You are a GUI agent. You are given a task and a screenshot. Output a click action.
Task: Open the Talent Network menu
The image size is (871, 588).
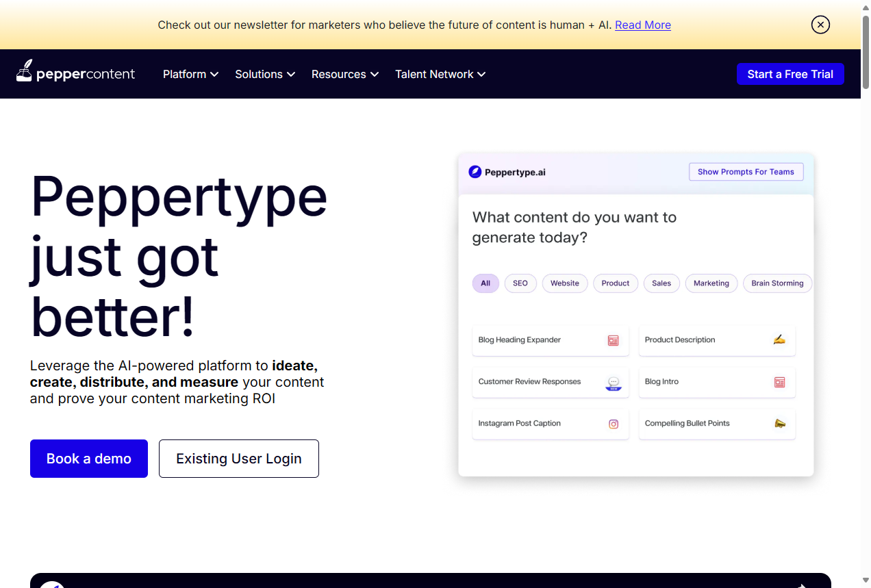(440, 74)
